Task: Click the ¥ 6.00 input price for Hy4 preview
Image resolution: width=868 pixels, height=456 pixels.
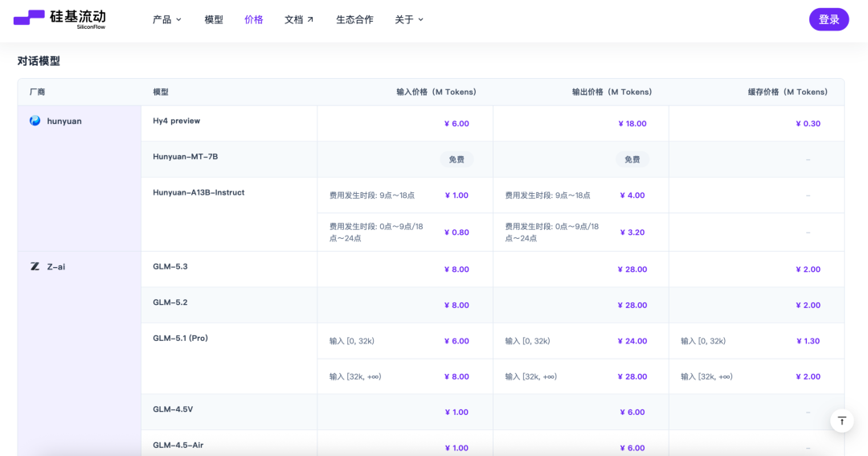Action: pyautogui.click(x=457, y=124)
